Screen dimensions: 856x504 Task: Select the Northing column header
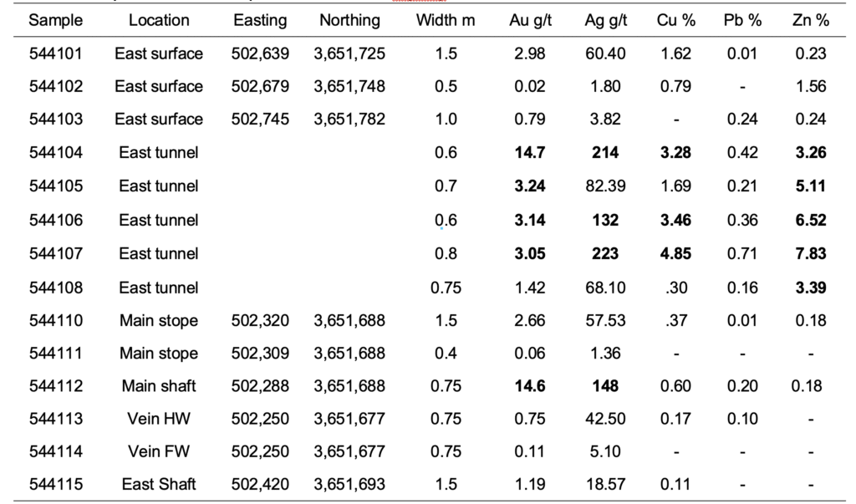349,20
